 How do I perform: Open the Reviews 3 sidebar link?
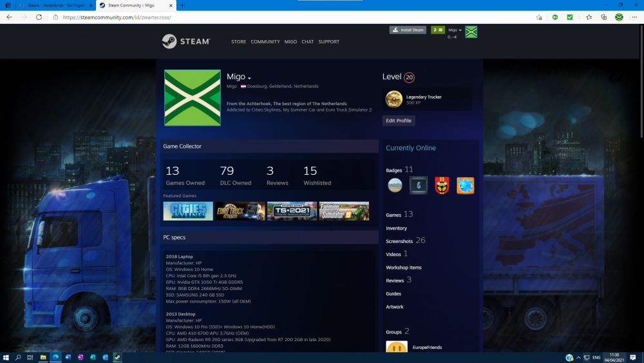point(399,280)
